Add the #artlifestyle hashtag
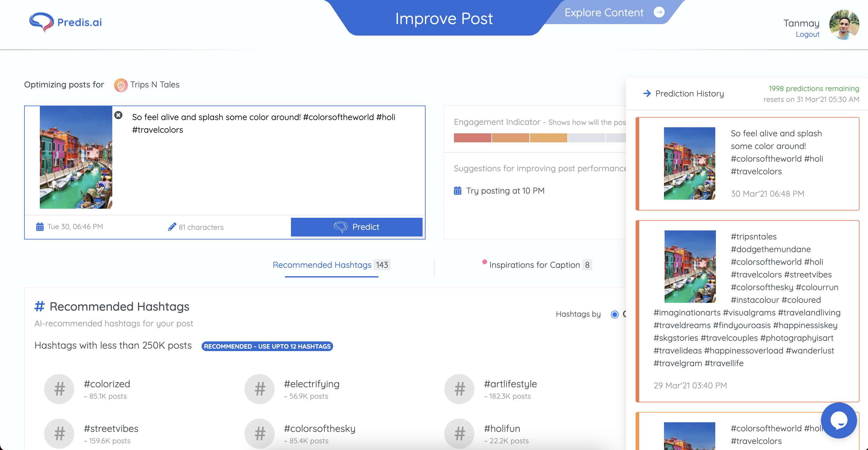The image size is (868, 450). click(510, 384)
